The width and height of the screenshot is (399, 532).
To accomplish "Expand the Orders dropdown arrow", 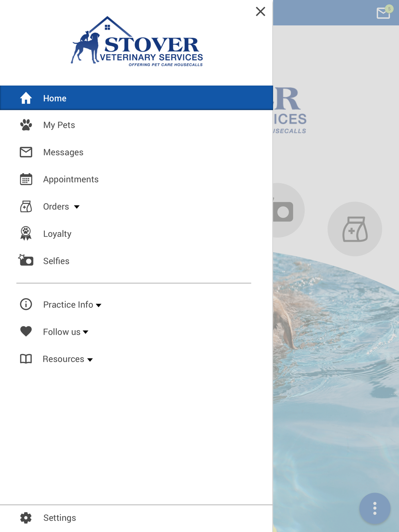I will [77, 207].
